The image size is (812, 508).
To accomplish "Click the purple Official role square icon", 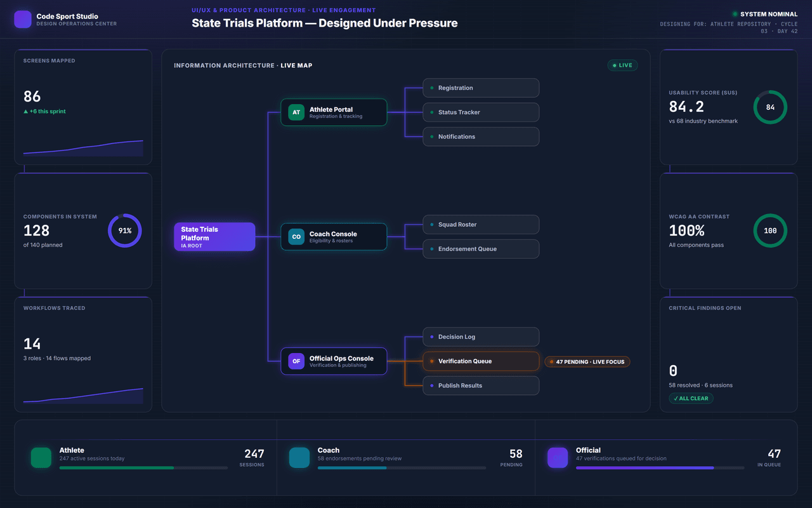I will tap(558, 458).
